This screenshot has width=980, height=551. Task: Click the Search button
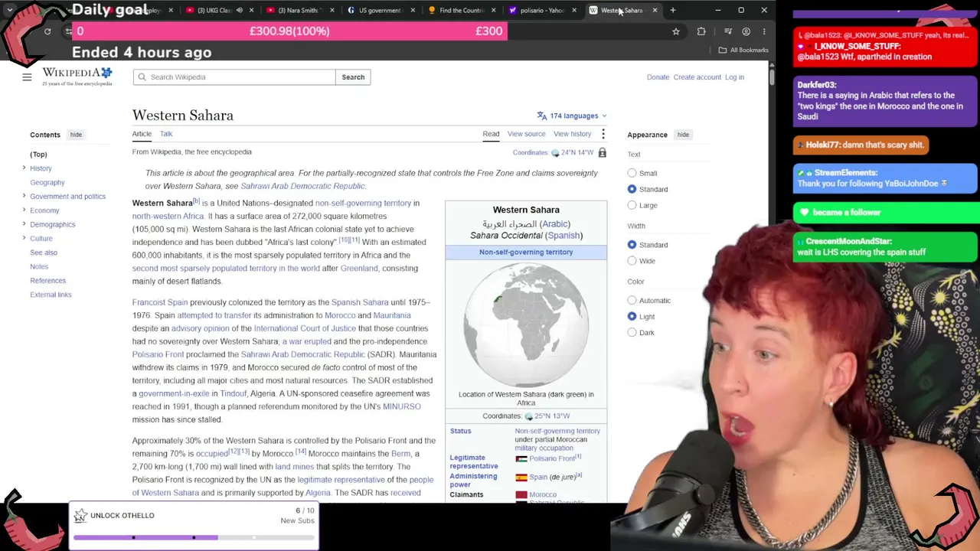pyautogui.click(x=353, y=77)
